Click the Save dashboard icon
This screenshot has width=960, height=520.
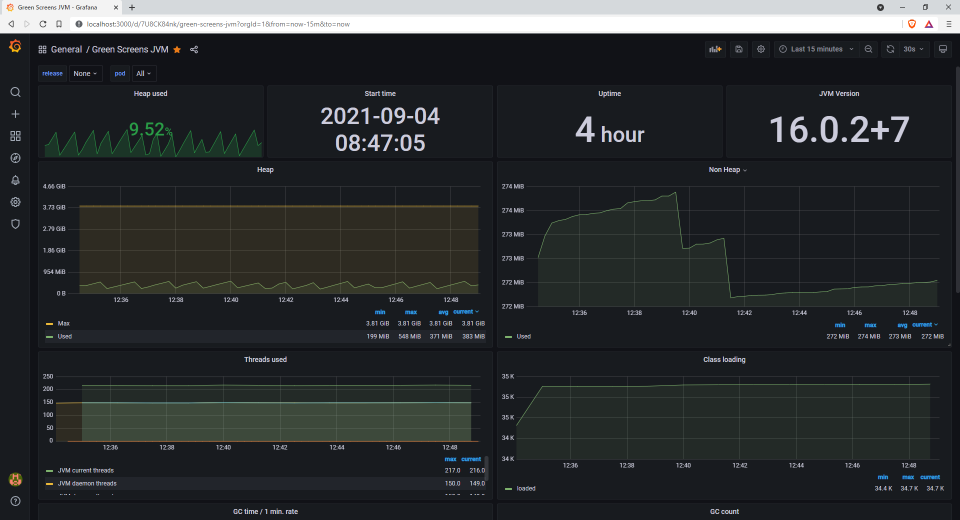tap(739, 49)
